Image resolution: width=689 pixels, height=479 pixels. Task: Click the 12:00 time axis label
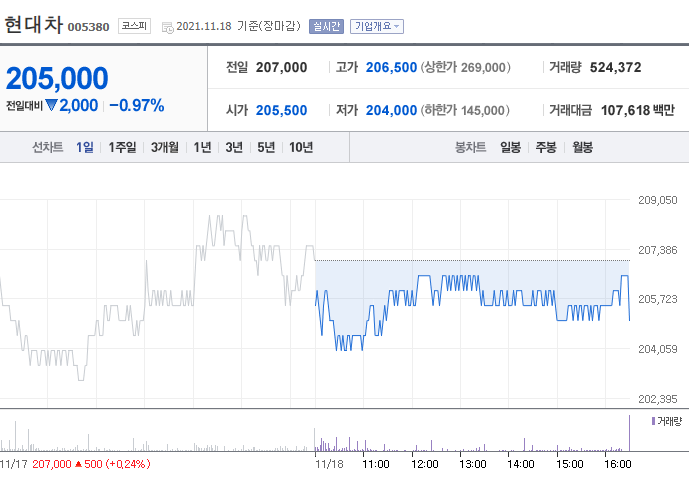[x=425, y=464]
